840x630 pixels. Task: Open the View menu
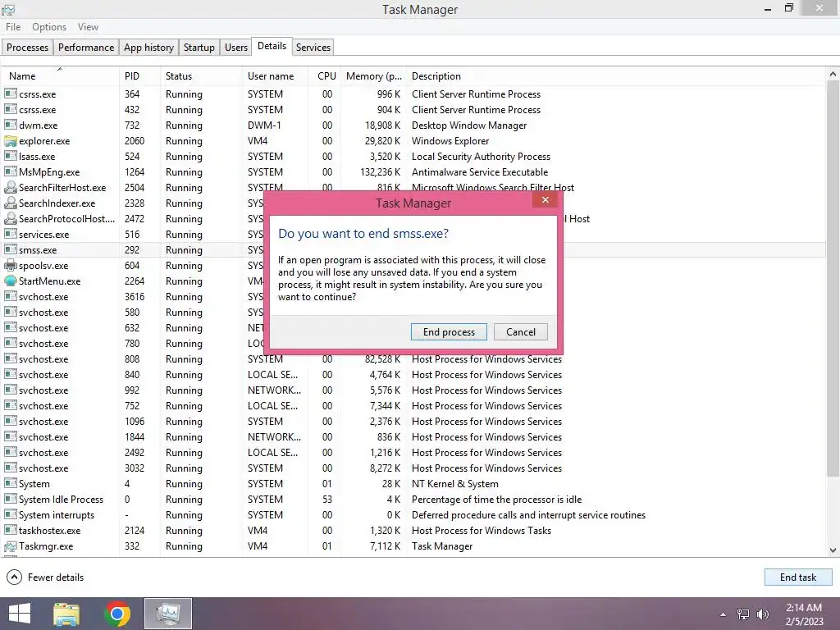tap(88, 27)
